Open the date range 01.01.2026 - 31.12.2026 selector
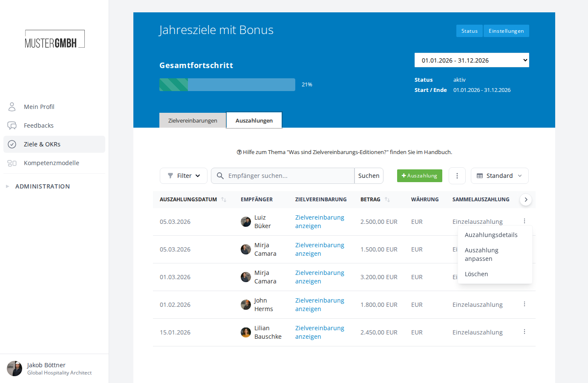This screenshot has height=383, width=588. [472, 60]
